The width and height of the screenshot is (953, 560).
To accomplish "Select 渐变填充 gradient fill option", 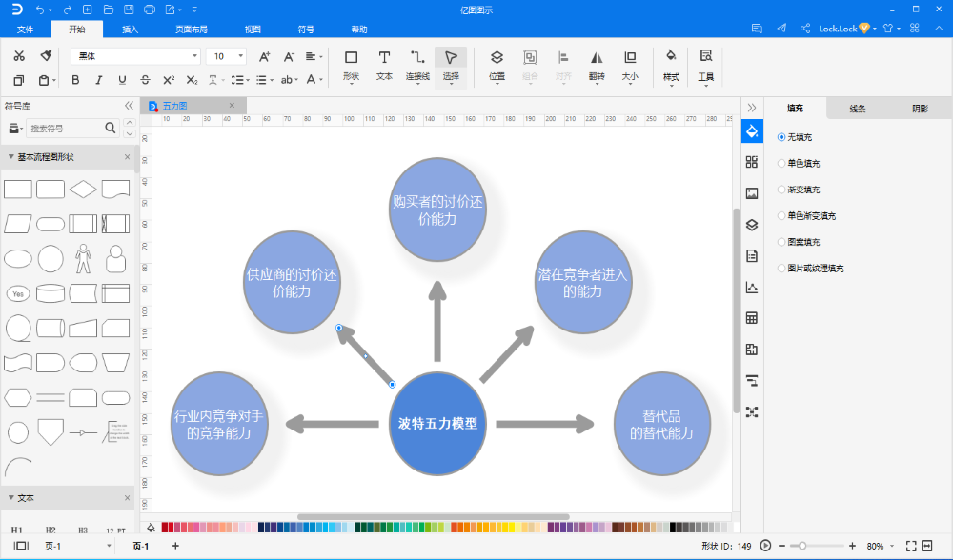I will click(799, 190).
